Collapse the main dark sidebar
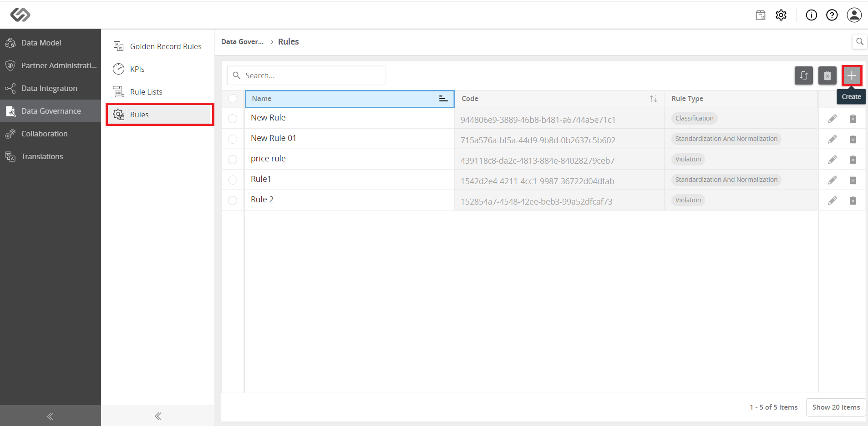The width and height of the screenshot is (868, 426). (50, 416)
